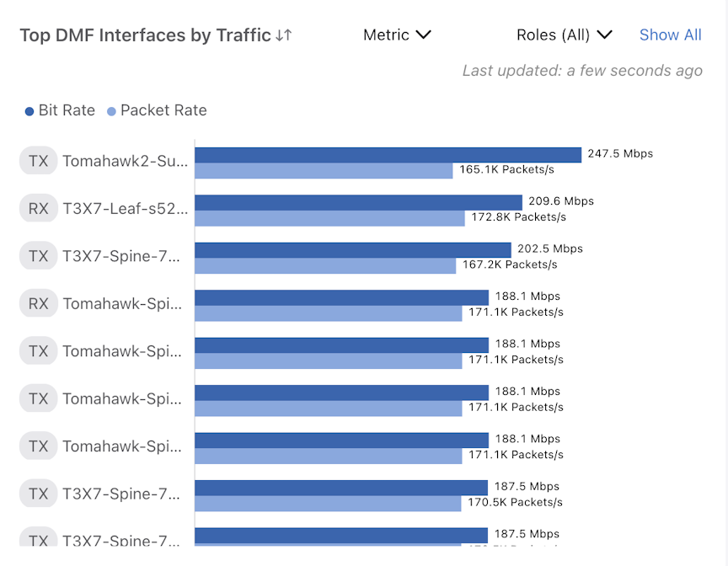Click the RX badge for T3X7-Leaf-s52 interface
Viewport: 728px width, 566px height.
pyautogui.click(x=39, y=209)
